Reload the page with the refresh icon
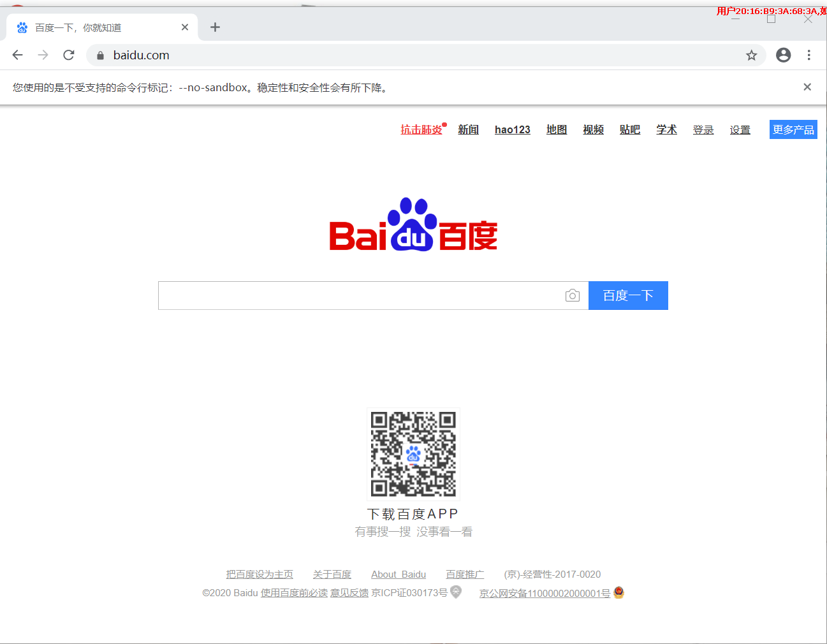 pyautogui.click(x=68, y=55)
